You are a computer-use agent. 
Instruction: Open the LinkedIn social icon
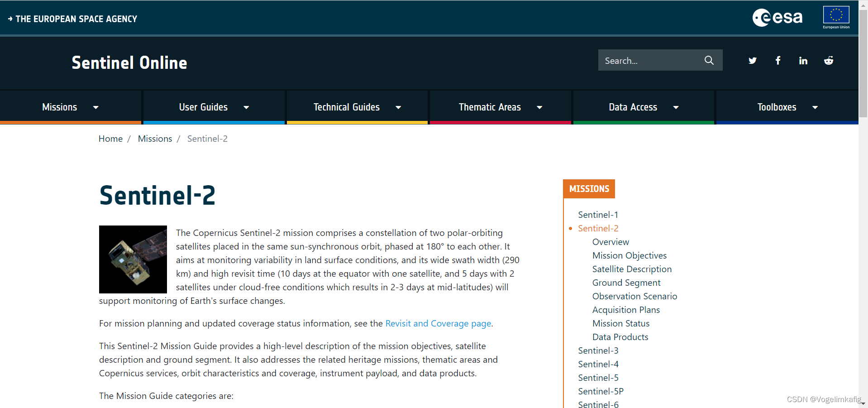point(803,61)
